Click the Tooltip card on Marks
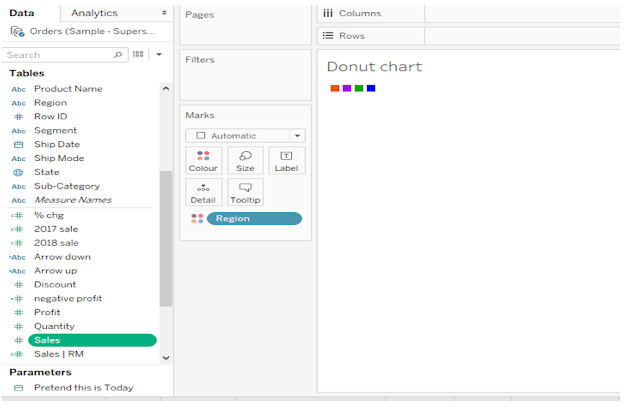628x411 pixels. (x=245, y=192)
